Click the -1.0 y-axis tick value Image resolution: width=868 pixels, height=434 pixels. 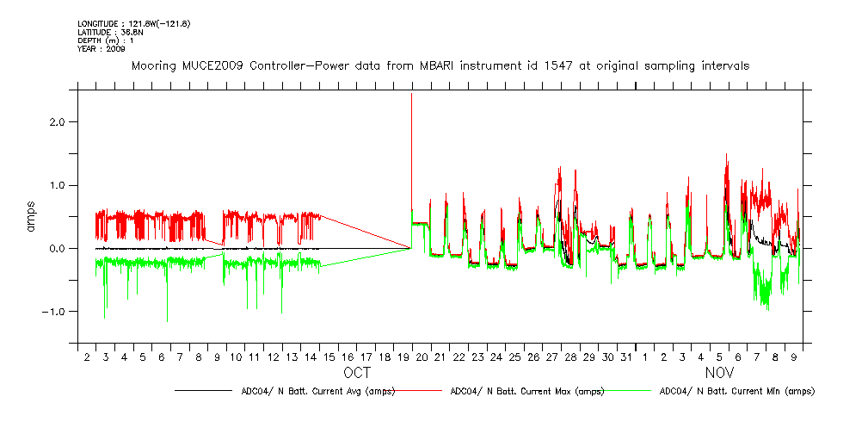[55, 311]
